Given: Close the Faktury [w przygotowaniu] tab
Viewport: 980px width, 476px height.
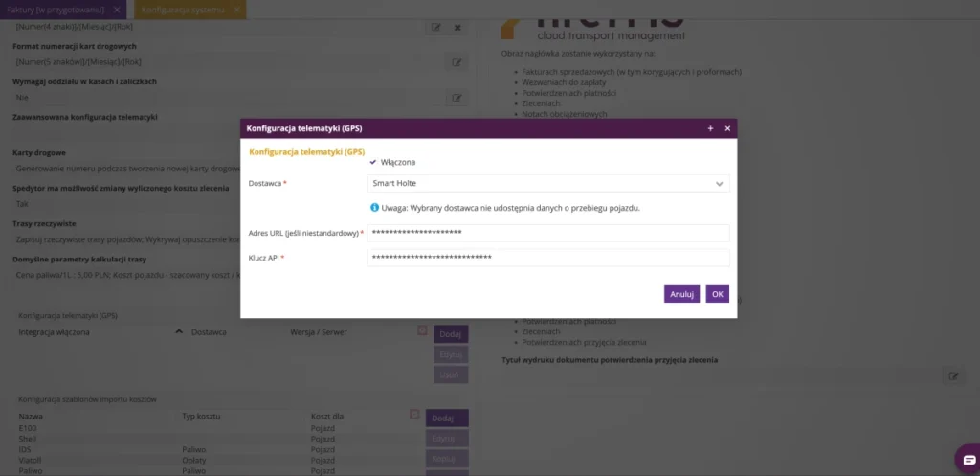Looking at the screenshot, I should coord(116,10).
